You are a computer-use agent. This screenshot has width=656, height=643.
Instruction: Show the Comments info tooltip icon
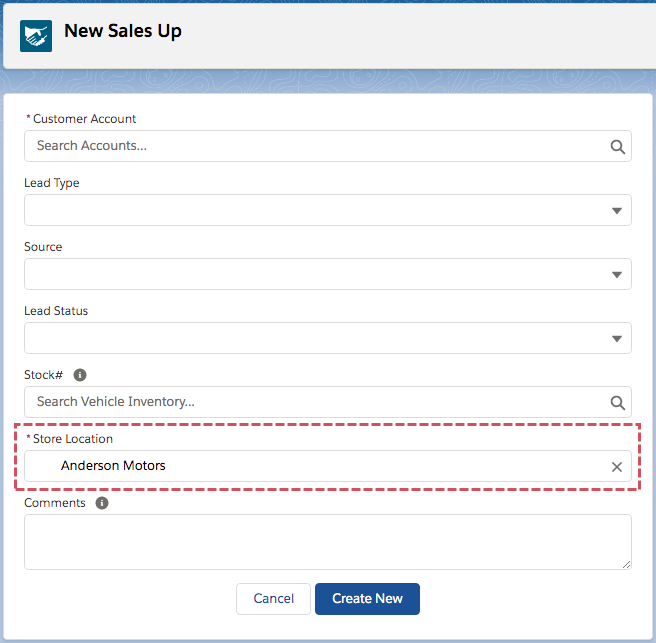point(102,503)
